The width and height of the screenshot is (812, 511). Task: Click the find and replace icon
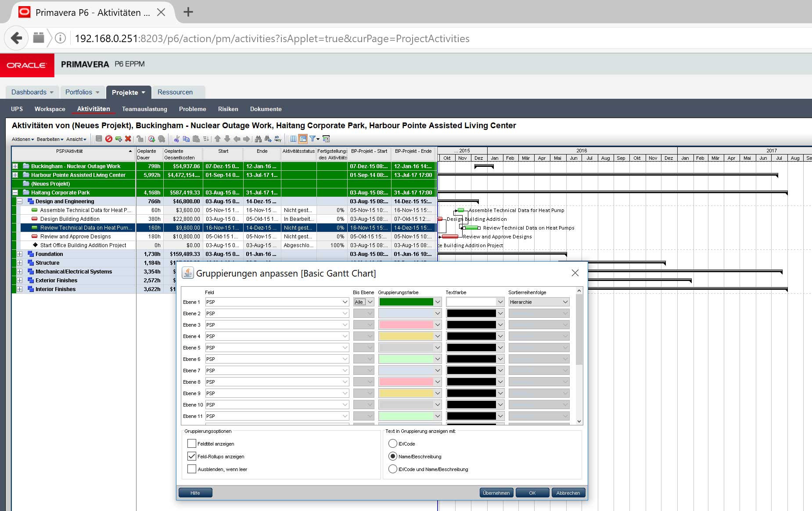pyautogui.click(x=278, y=139)
